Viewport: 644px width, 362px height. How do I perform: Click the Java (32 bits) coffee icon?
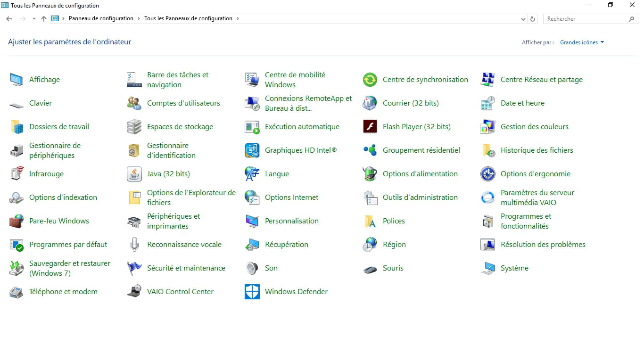pyautogui.click(x=134, y=174)
